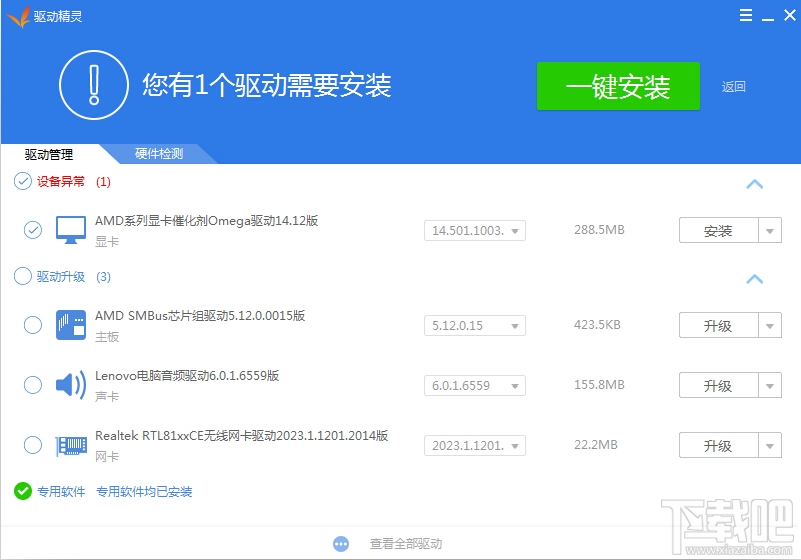Open version dropdown 14.501.1003.
Image resolution: width=801 pixels, height=560 pixels.
pos(475,230)
